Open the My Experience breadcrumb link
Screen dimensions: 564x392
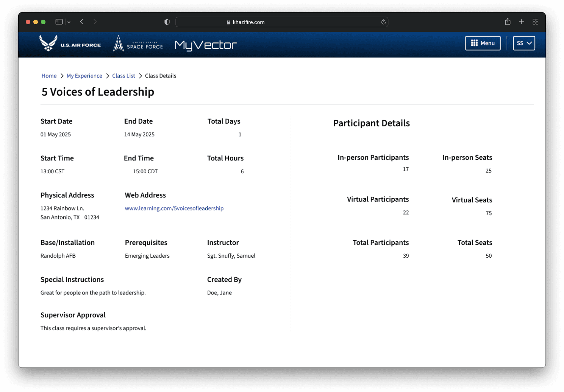(x=84, y=76)
